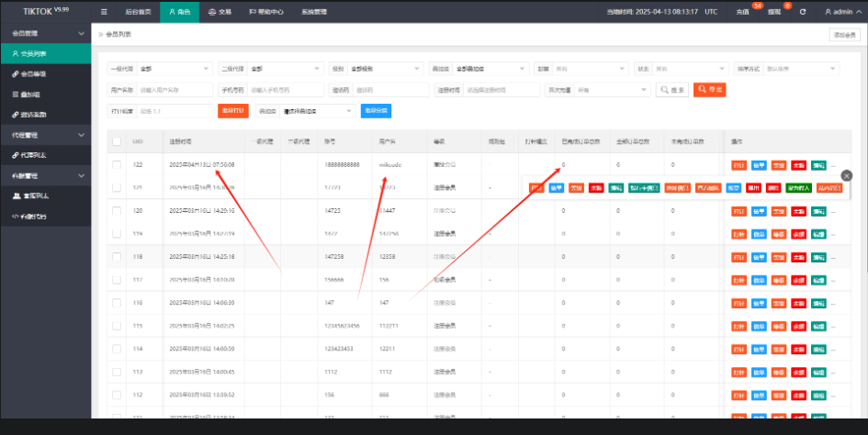Click the group icon of 客服列表 sidebar item
Viewport: 868px width, 435px height.
pos(16,195)
